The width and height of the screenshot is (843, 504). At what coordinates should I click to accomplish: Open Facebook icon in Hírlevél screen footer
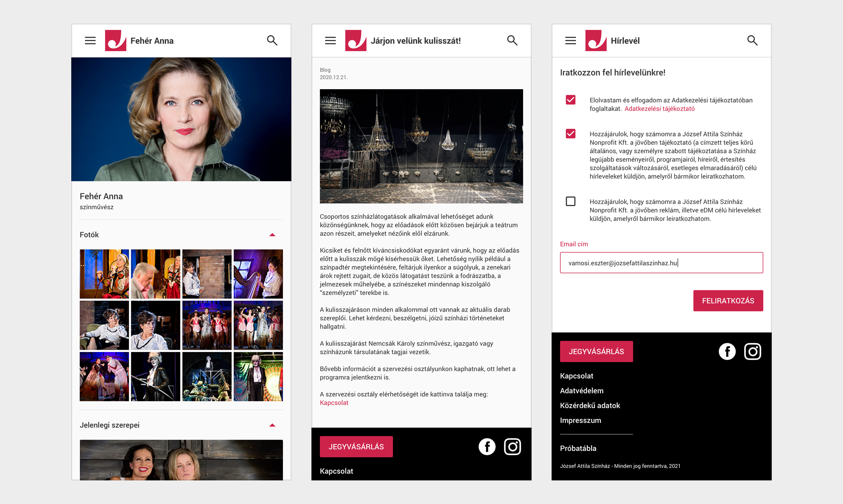727,352
